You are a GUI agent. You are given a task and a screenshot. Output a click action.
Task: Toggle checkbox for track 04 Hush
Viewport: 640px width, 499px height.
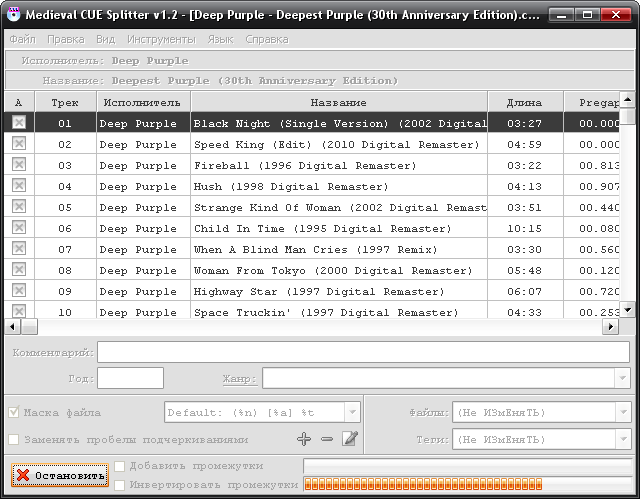19,185
